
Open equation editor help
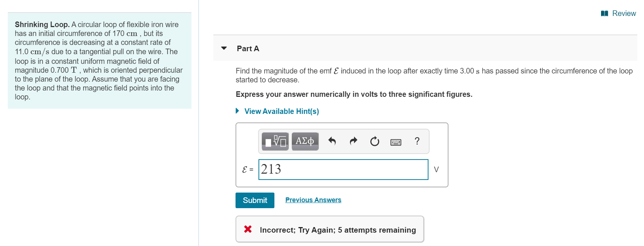tap(417, 141)
